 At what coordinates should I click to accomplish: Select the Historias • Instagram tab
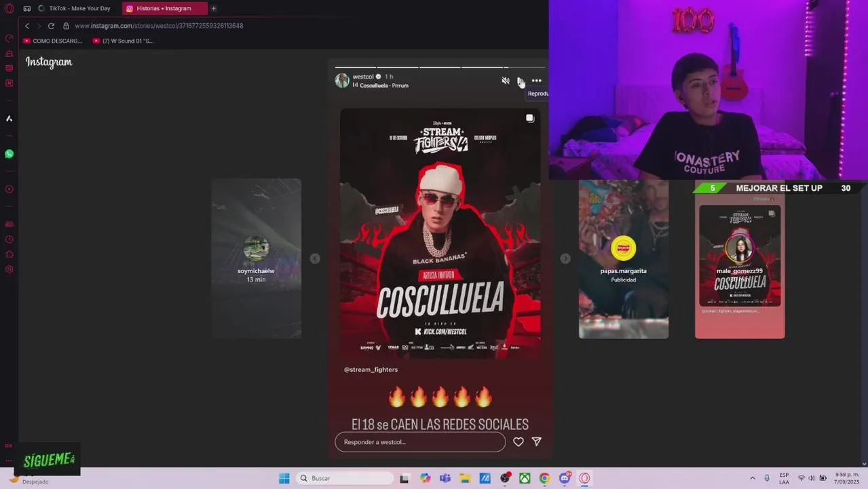165,8
